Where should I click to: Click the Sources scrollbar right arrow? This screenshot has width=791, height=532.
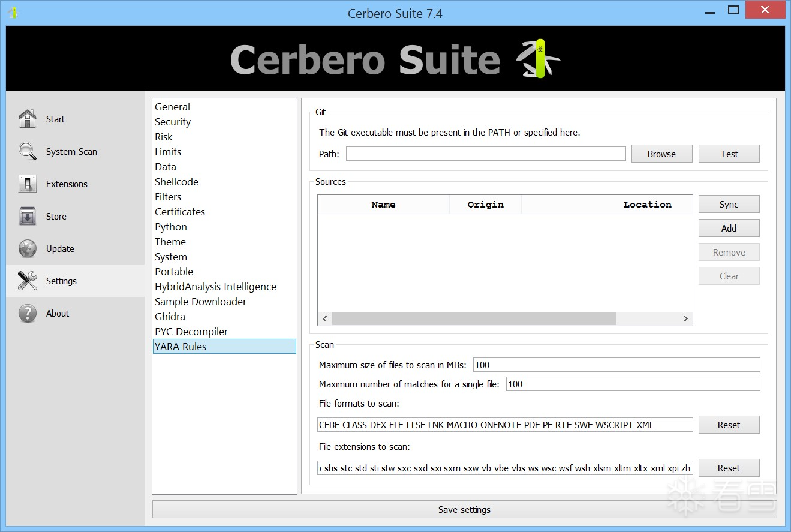(x=685, y=318)
